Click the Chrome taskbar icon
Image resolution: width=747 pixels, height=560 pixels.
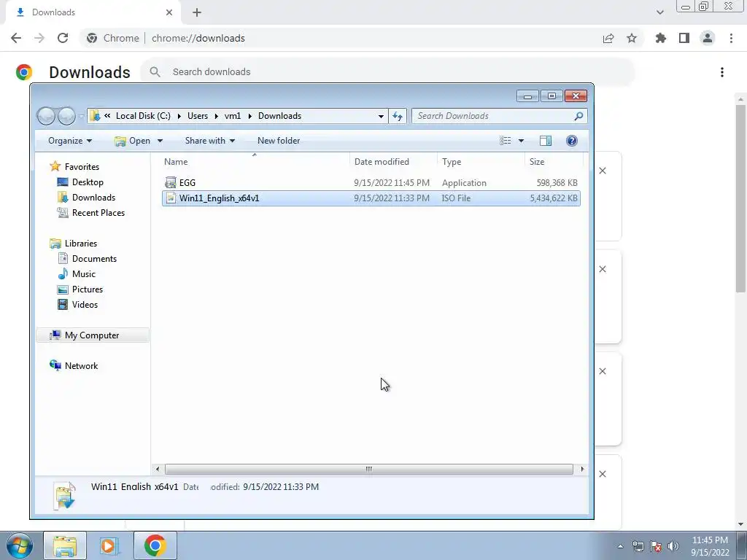tap(155, 545)
